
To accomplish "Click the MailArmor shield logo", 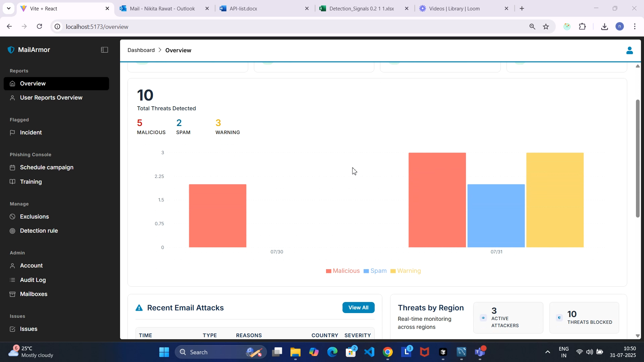I will click(11, 50).
